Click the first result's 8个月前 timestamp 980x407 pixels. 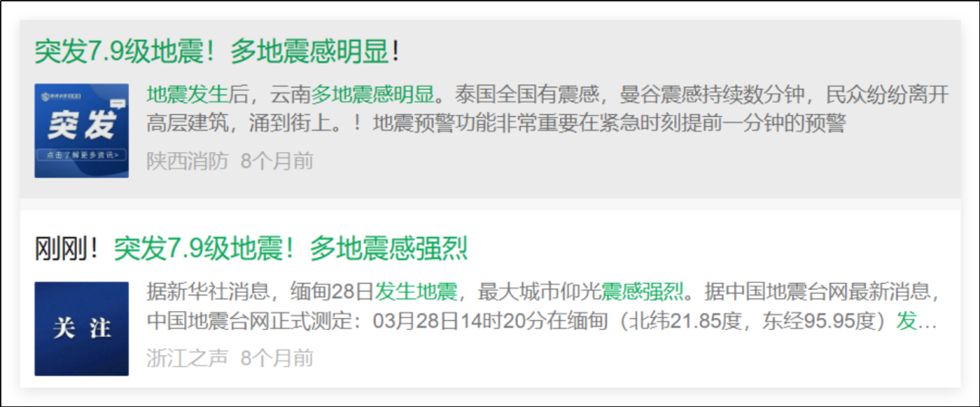(x=277, y=161)
